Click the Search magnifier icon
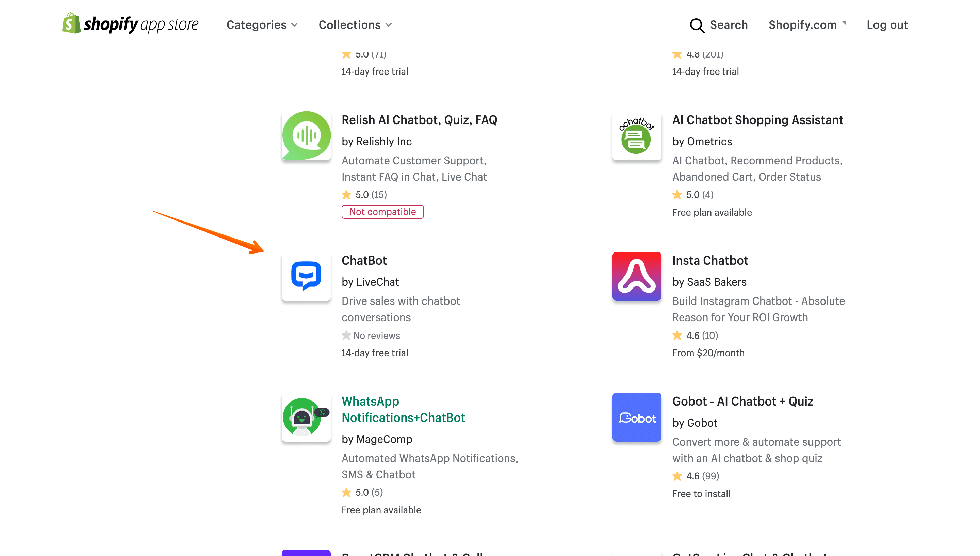Viewport: 980px width, 556px height. click(x=697, y=25)
